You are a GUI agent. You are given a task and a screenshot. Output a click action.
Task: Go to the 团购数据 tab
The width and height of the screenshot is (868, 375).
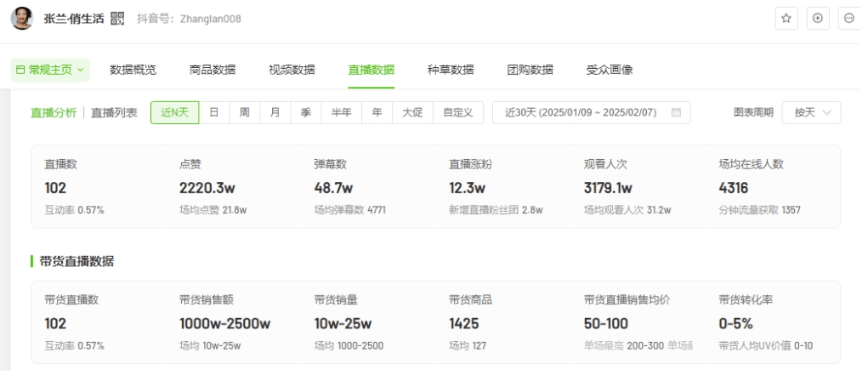530,70
